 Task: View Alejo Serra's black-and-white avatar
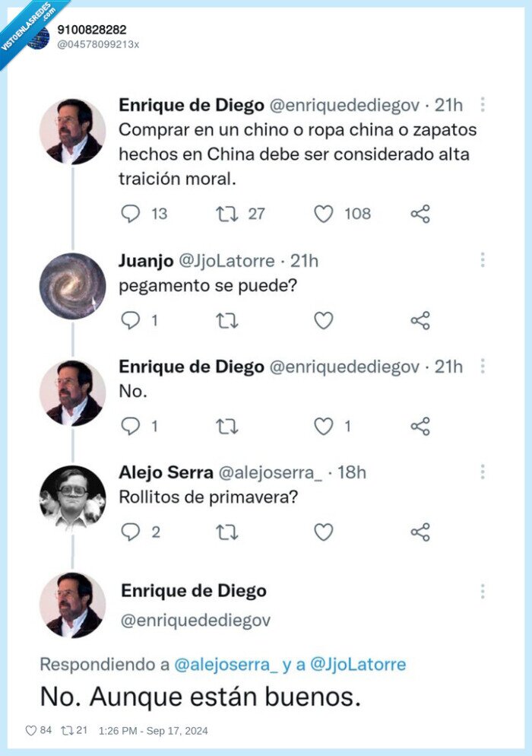72,497
